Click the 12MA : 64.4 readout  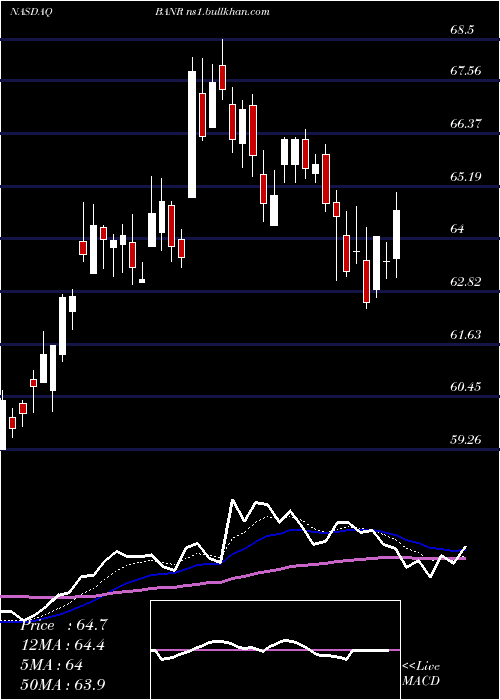coord(62,645)
